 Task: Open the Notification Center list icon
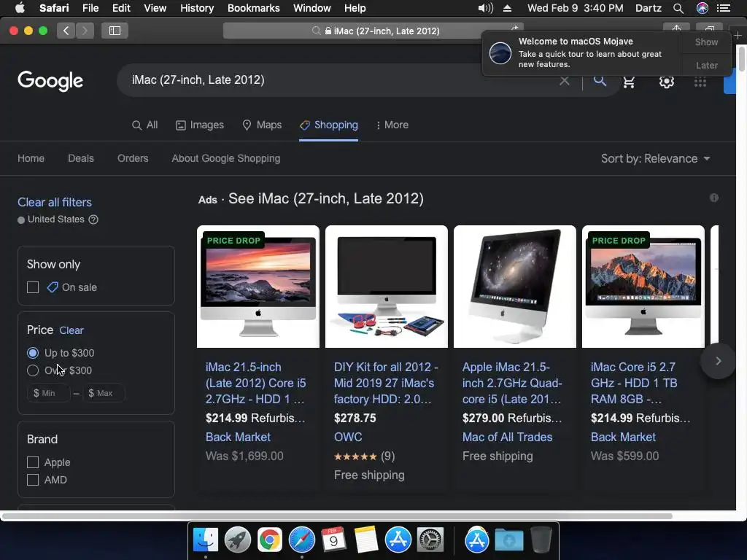[724, 8]
